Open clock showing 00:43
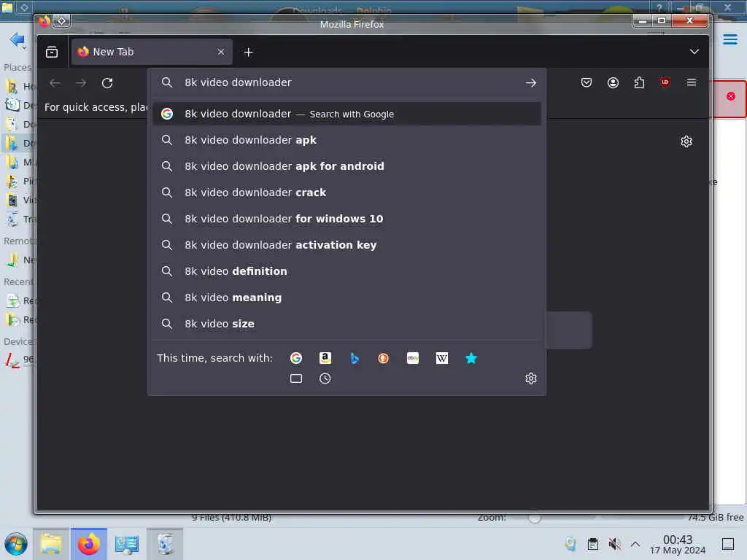Image resolution: width=747 pixels, height=560 pixels. pos(678,544)
